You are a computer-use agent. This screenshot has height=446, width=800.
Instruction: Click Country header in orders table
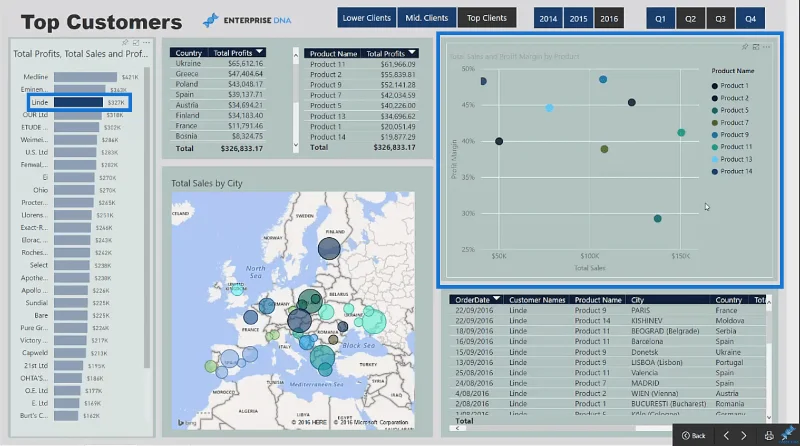coord(728,300)
